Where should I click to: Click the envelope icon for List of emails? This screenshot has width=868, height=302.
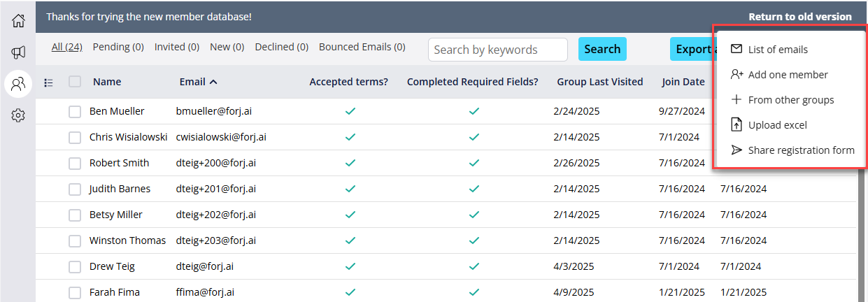[736, 49]
